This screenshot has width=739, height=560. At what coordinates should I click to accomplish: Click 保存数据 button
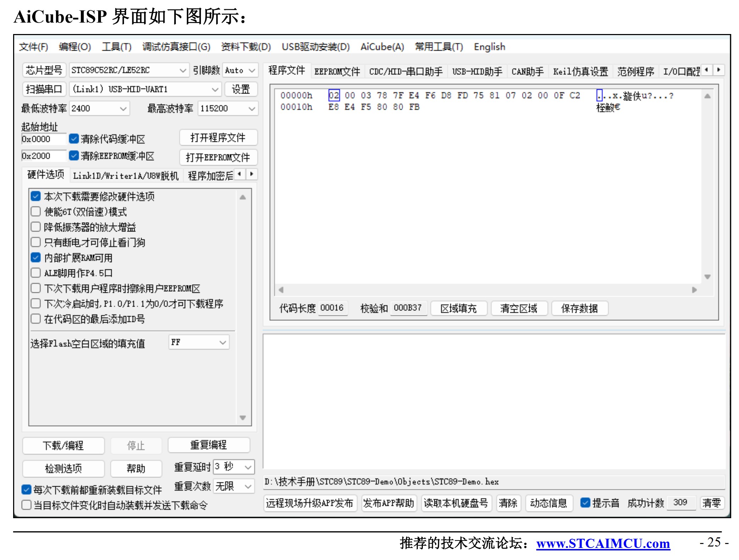point(580,308)
